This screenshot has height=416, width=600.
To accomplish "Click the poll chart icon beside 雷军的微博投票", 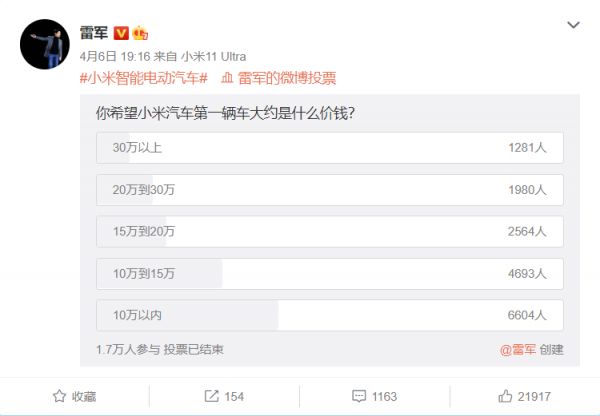I will pyautogui.click(x=227, y=78).
